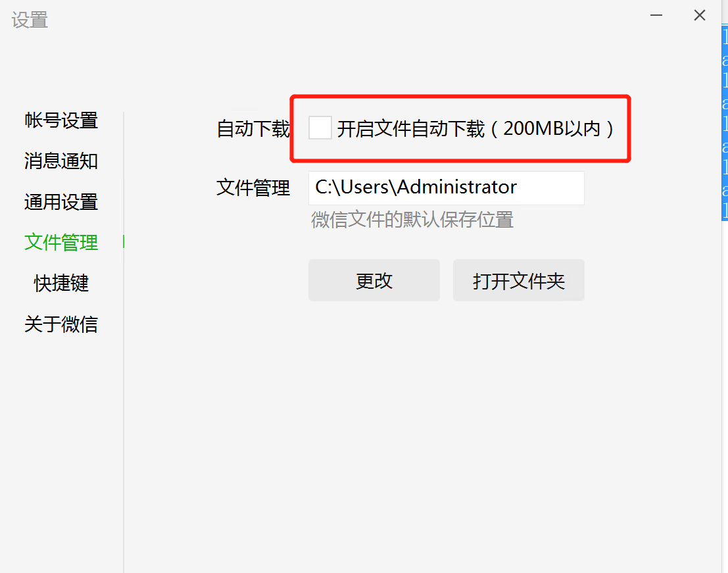
Task: Click the 文件管理 label beside the path field
Action: pos(253,187)
